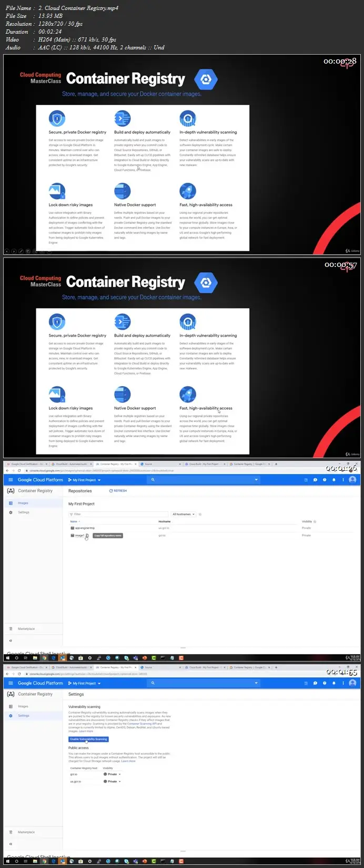Click help question icon in Settings frame

point(325,683)
